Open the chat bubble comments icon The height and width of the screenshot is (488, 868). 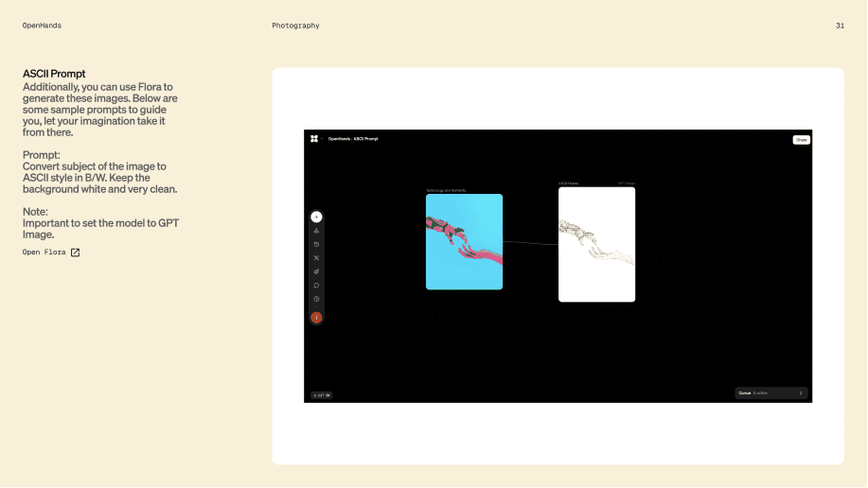[x=317, y=286]
